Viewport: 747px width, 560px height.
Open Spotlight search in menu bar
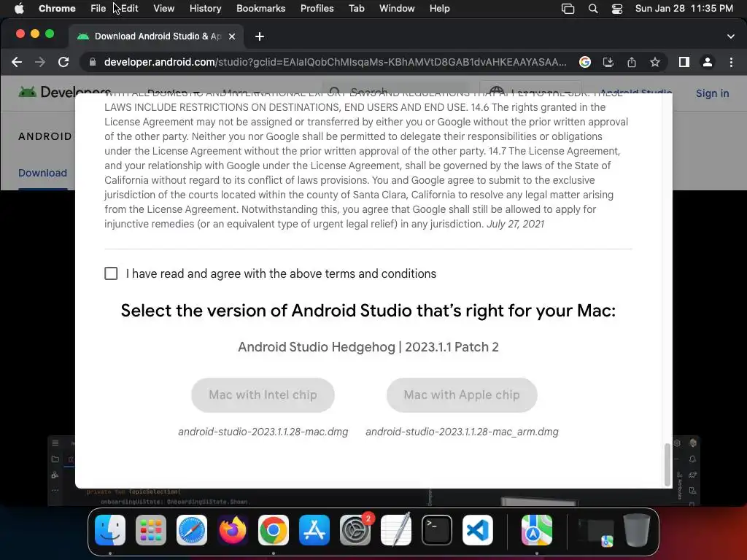pyautogui.click(x=592, y=9)
